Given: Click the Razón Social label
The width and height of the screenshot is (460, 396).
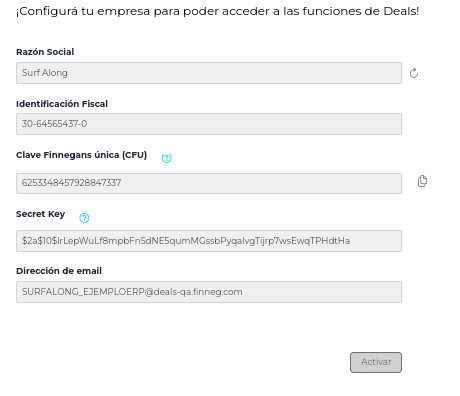Looking at the screenshot, I should [x=45, y=52].
